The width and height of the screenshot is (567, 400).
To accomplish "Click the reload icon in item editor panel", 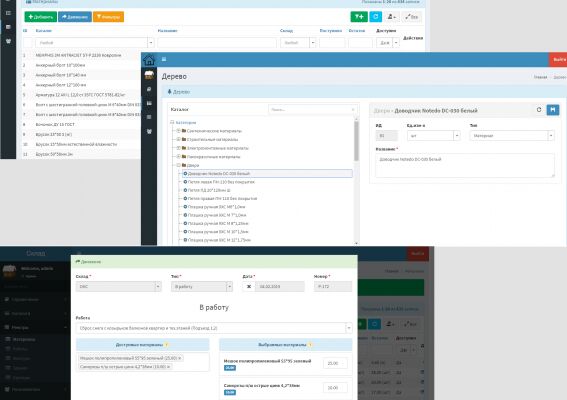I will coord(539,110).
